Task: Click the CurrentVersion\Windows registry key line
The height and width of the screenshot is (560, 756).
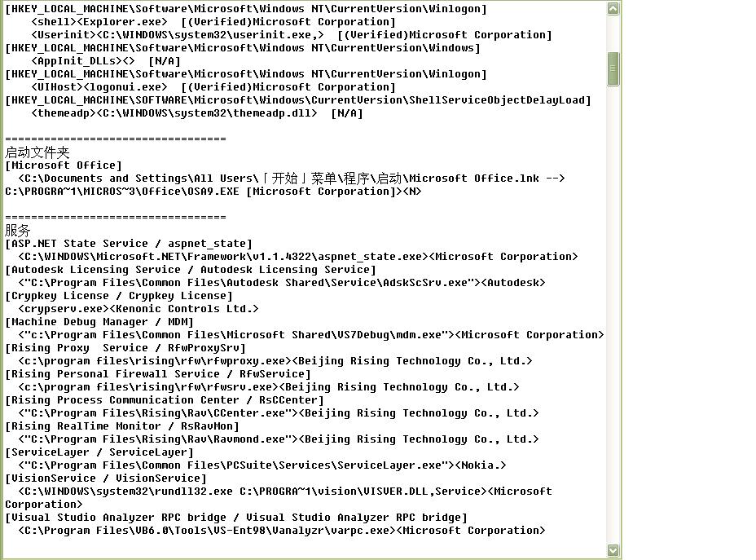Action: tap(243, 48)
